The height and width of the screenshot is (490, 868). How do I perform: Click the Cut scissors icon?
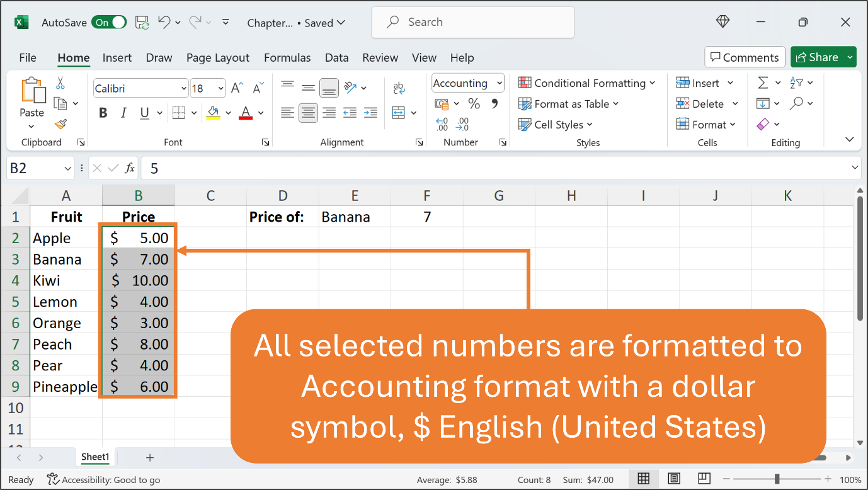coord(60,83)
